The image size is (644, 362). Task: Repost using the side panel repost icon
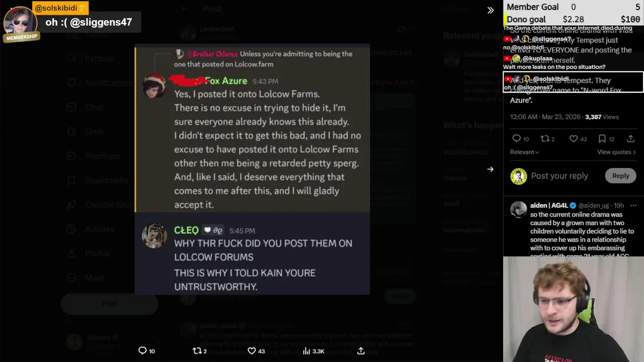[x=544, y=139]
